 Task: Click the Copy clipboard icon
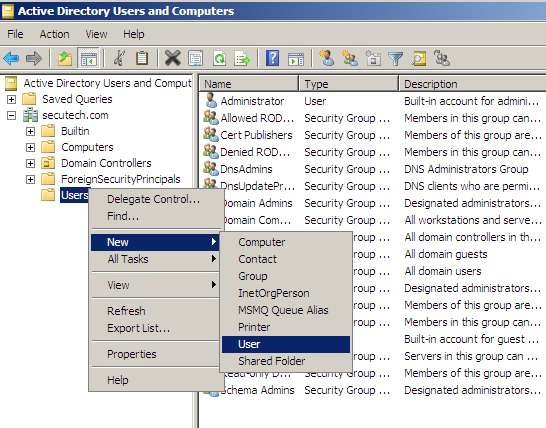tap(142, 58)
